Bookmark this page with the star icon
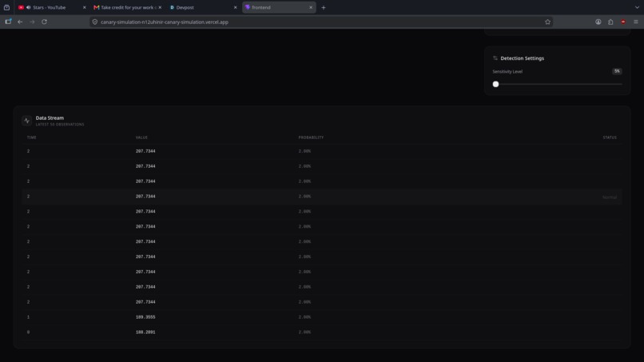Image resolution: width=644 pixels, height=362 pixels. [x=547, y=22]
